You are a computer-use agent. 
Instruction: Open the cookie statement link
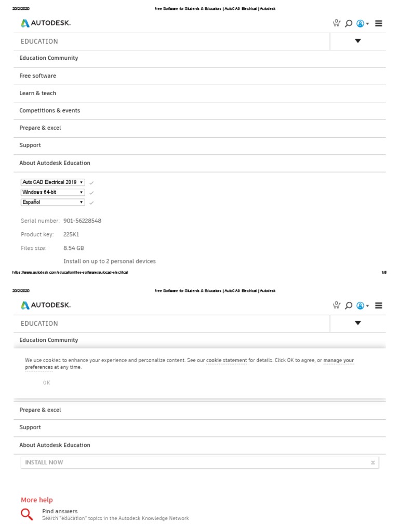[227, 360]
